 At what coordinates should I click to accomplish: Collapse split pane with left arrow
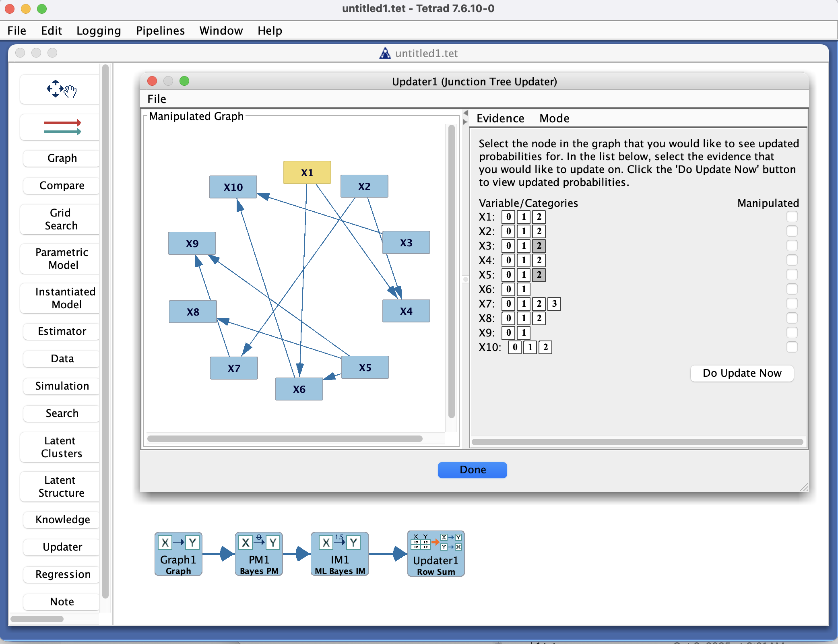click(465, 113)
